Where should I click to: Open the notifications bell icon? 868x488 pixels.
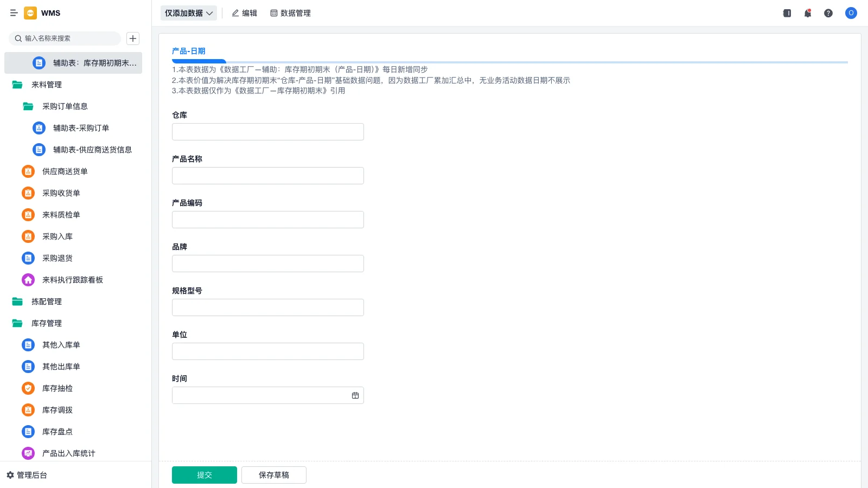pyautogui.click(x=808, y=13)
